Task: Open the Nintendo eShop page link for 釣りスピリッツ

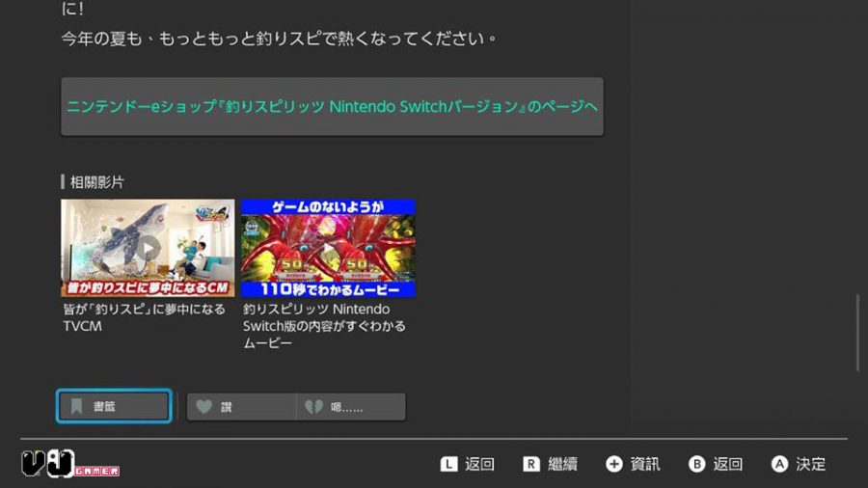Action: pos(332,106)
